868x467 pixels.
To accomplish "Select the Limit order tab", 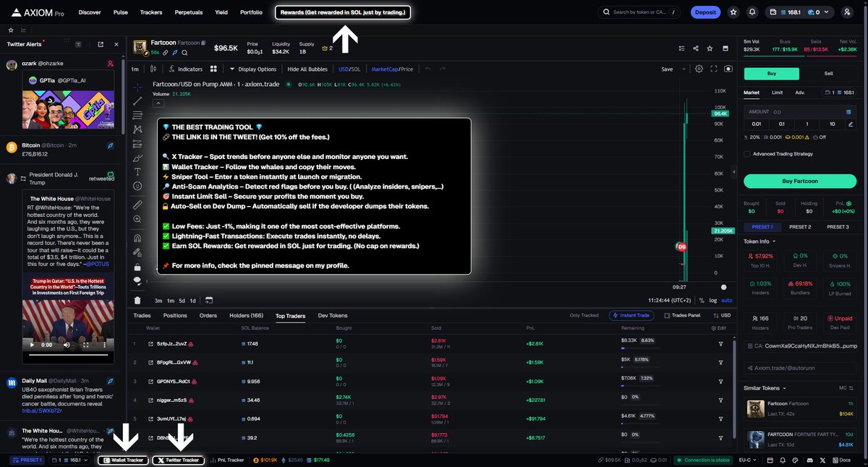I will pos(777,93).
